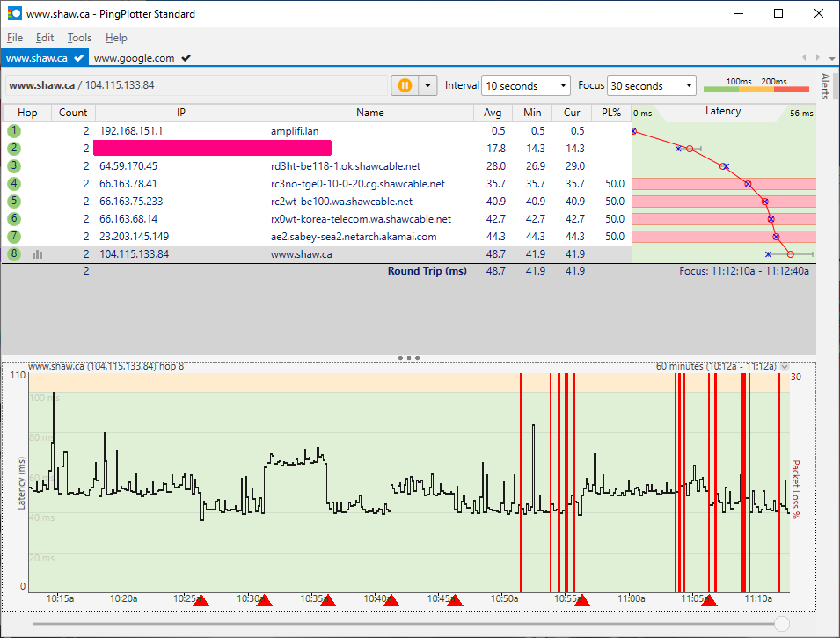
Task: Click the latency color scale legend bar
Action: click(x=756, y=89)
